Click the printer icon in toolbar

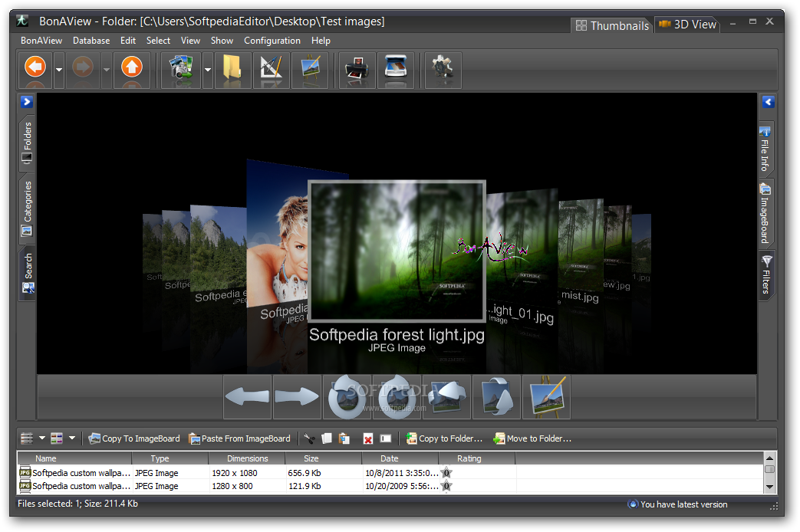357,69
